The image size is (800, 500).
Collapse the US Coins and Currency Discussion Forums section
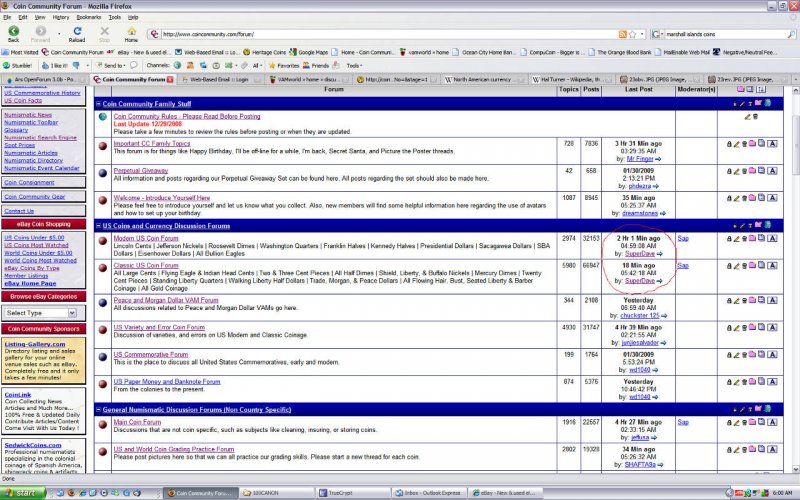(98, 226)
